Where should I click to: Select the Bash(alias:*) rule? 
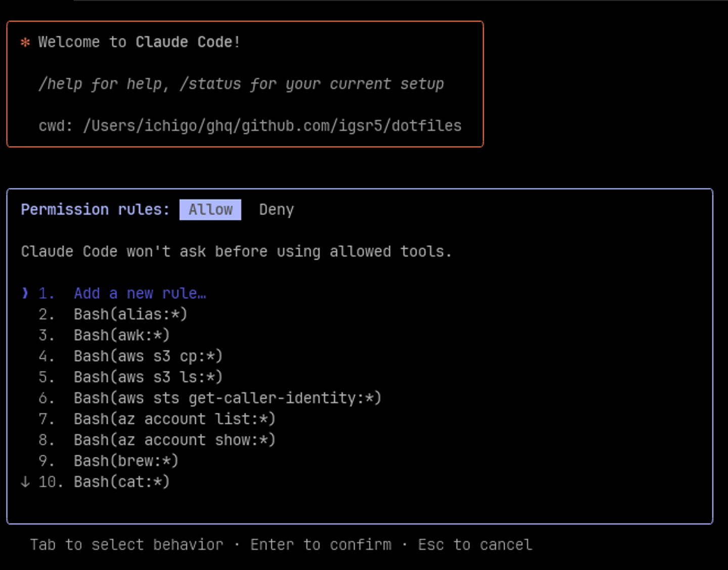pyautogui.click(x=130, y=314)
